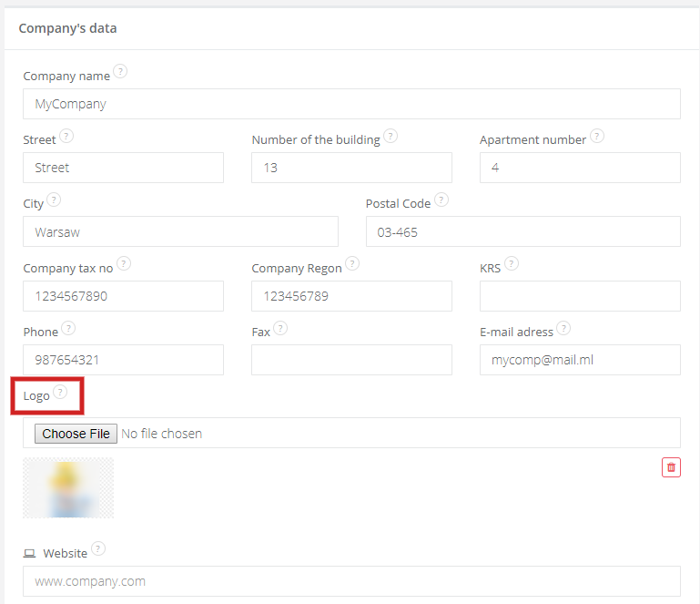Image resolution: width=700 pixels, height=604 pixels.
Task: Click the Choose File button
Action: pos(76,434)
